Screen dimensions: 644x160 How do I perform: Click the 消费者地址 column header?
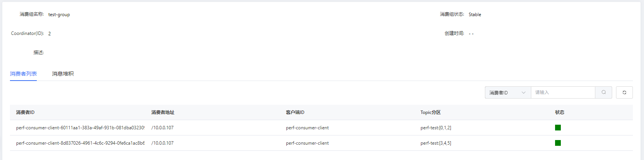coord(163,112)
